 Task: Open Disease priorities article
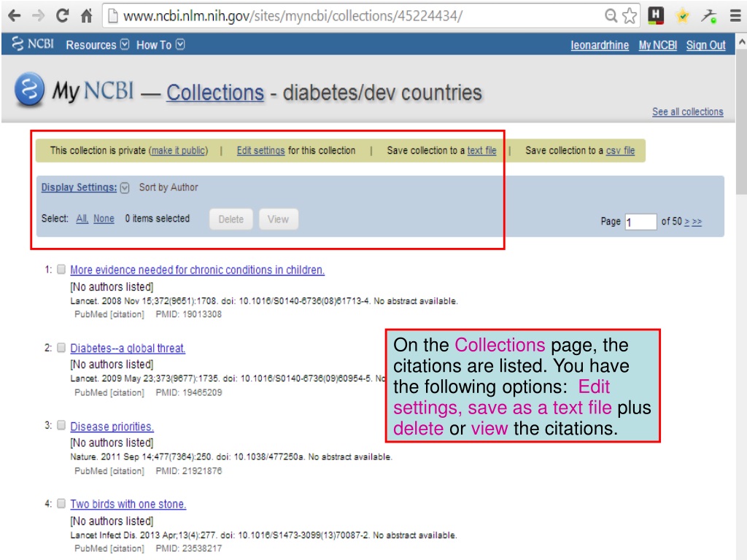click(x=112, y=426)
